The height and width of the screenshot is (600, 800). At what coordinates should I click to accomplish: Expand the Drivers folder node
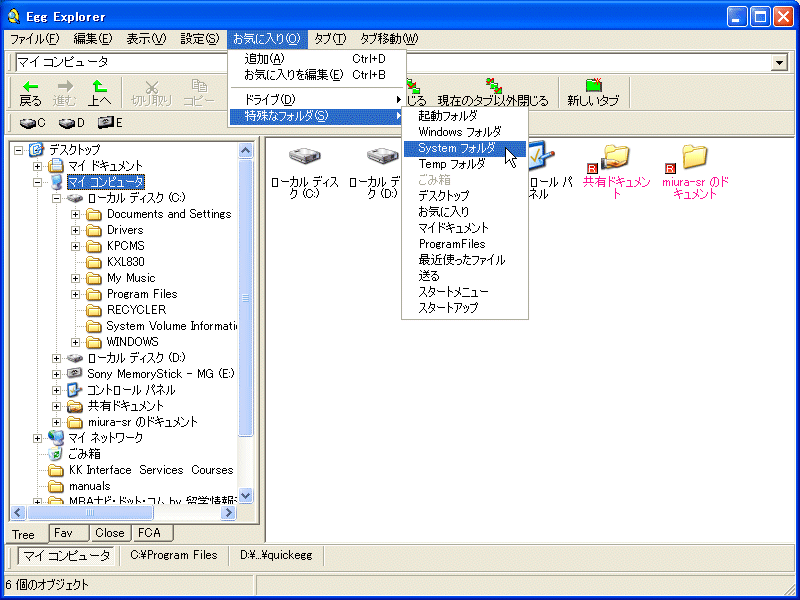76,230
